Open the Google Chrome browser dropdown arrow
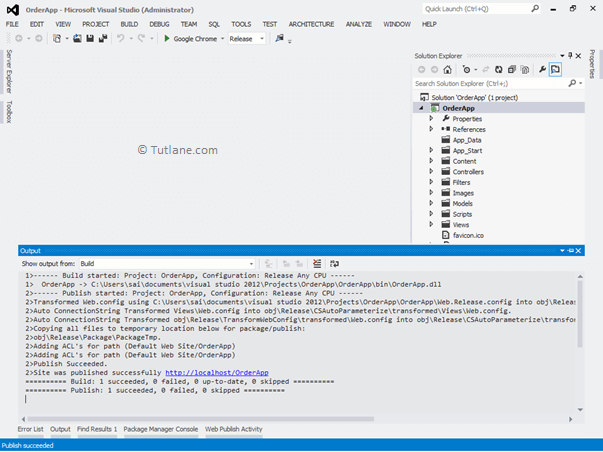This screenshot has height=452, width=603. [222, 39]
